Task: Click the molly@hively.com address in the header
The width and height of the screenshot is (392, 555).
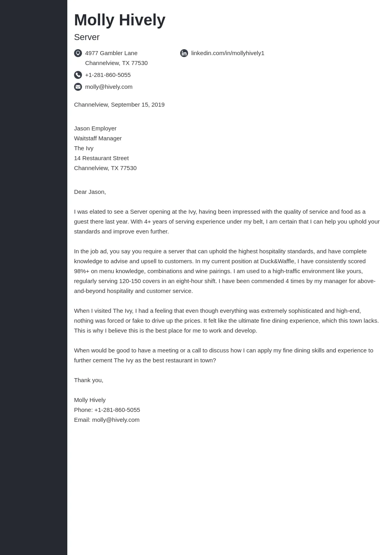Action: [109, 87]
